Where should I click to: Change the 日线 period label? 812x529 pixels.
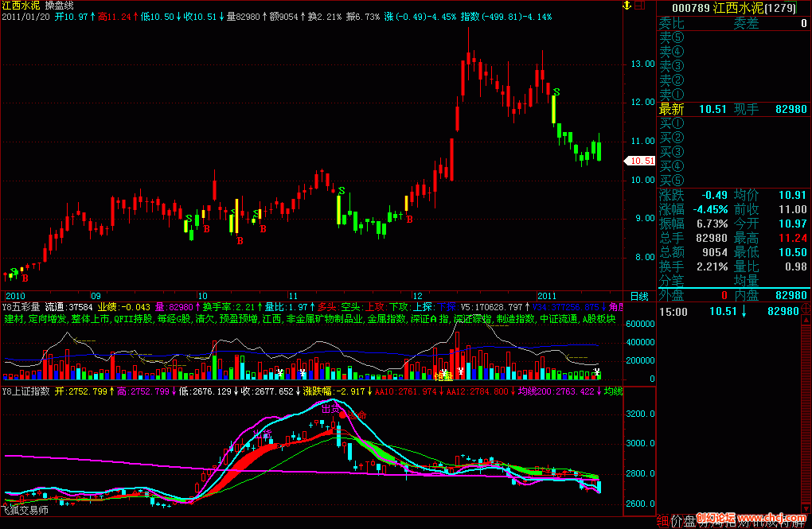point(639,296)
